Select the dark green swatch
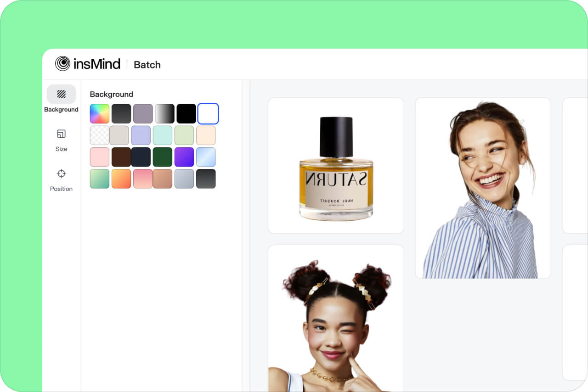 [x=162, y=157]
